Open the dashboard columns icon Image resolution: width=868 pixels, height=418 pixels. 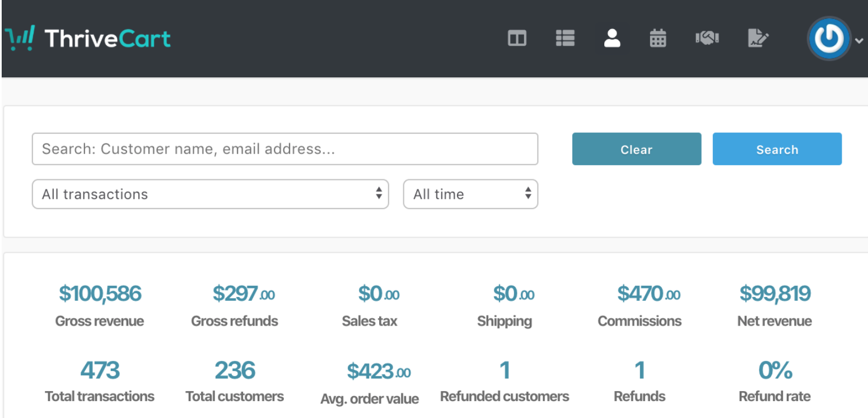516,39
